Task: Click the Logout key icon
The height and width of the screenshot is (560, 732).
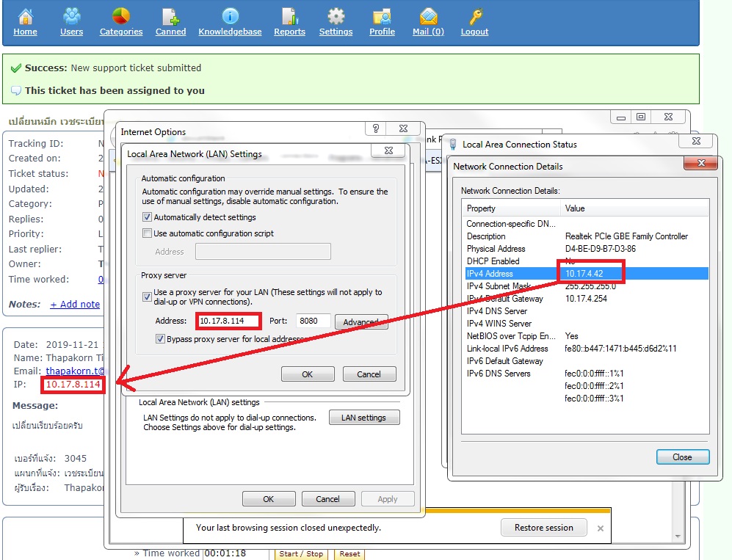Action: click(x=475, y=16)
